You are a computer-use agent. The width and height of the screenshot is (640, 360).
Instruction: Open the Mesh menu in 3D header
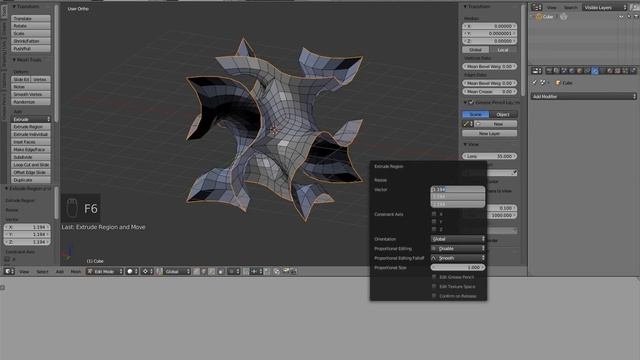76,271
